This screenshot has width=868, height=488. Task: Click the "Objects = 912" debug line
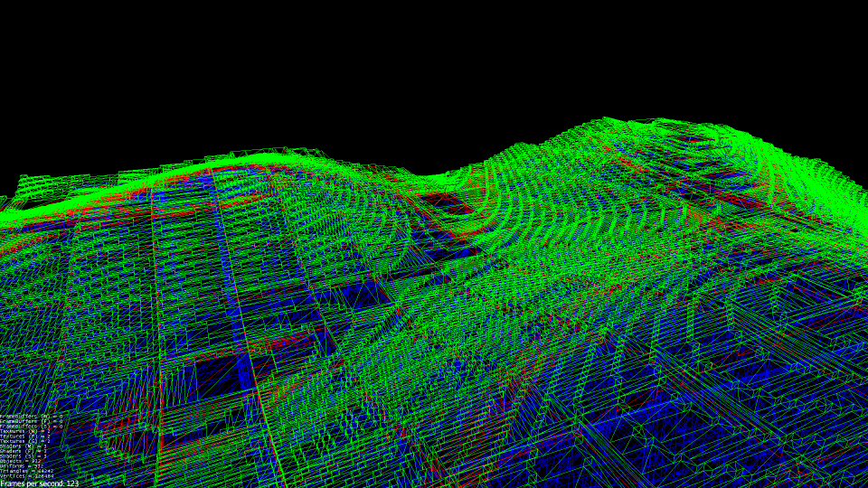tap(21, 461)
